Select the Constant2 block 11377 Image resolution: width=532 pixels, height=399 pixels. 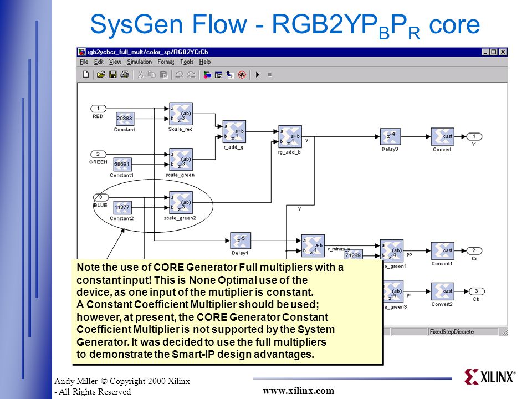pyautogui.click(x=122, y=207)
